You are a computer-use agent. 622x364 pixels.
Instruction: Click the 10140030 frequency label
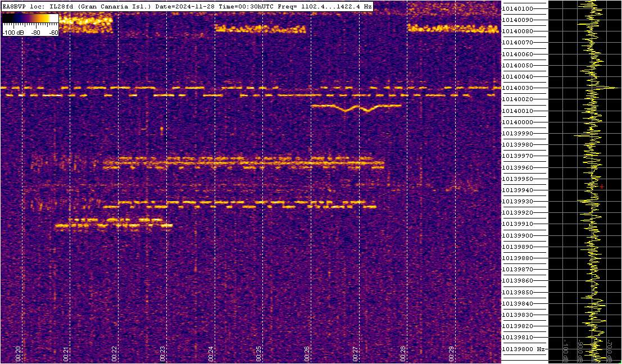point(517,88)
